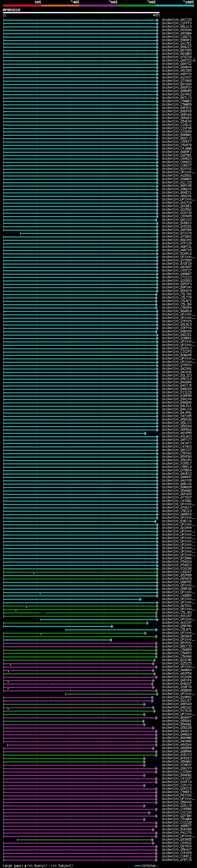Click the UniRef100_Q4UEX3 label
The height and width of the screenshot is (868, 197).
[x=176, y=474]
